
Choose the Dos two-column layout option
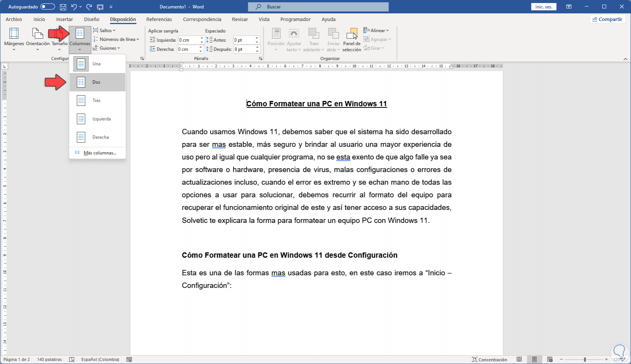pyautogui.click(x=98, y=82)
